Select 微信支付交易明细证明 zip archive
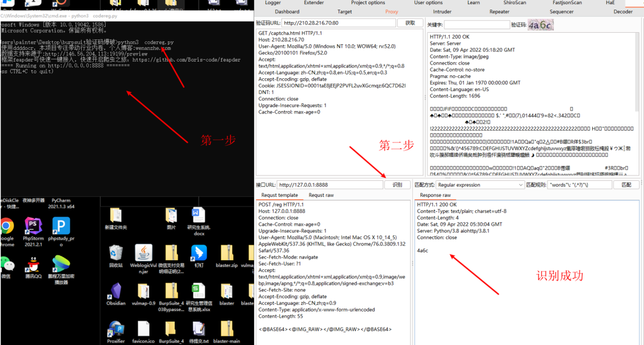The height and width of the screenshot is (345, 644). 171,253
